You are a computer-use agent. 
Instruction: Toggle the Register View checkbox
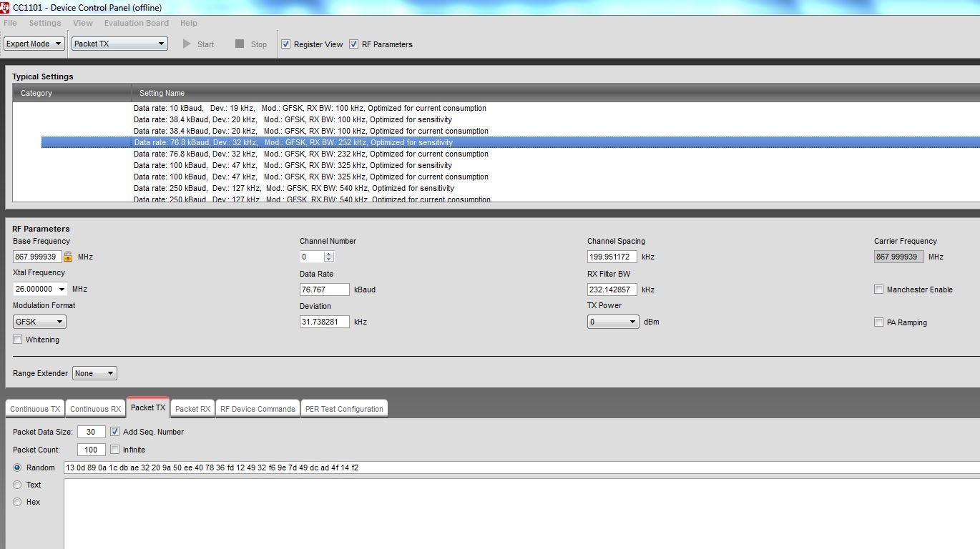(286, 44)
